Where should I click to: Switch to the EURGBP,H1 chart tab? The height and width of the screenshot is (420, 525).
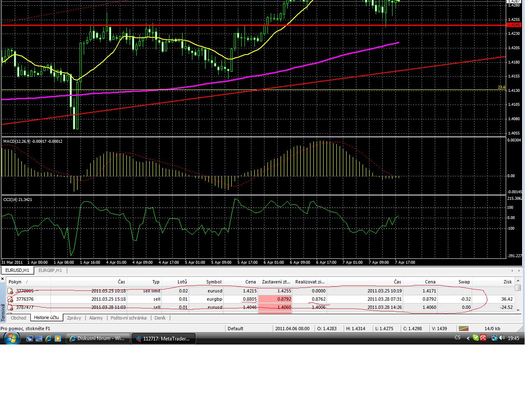[x=50, y=270]
